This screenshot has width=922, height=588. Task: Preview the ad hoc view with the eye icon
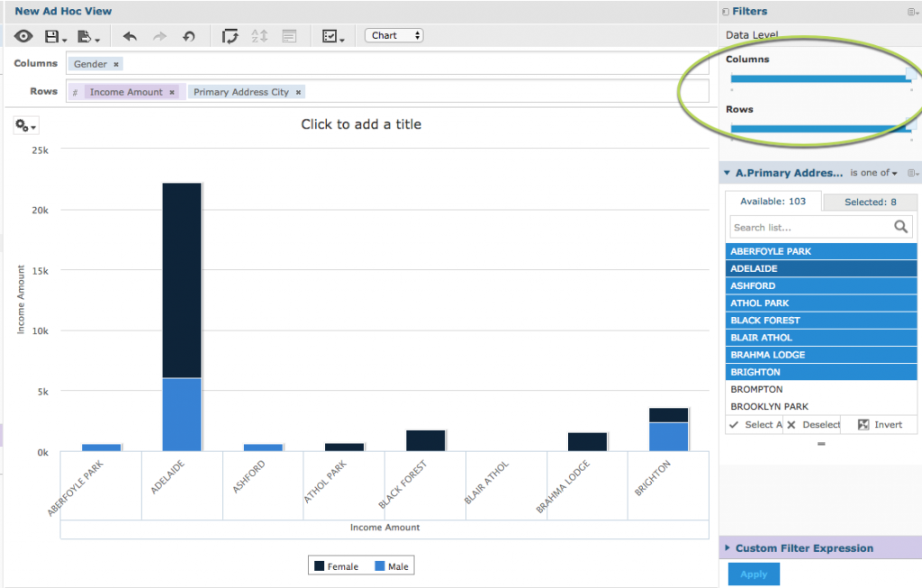pos(24,35)
